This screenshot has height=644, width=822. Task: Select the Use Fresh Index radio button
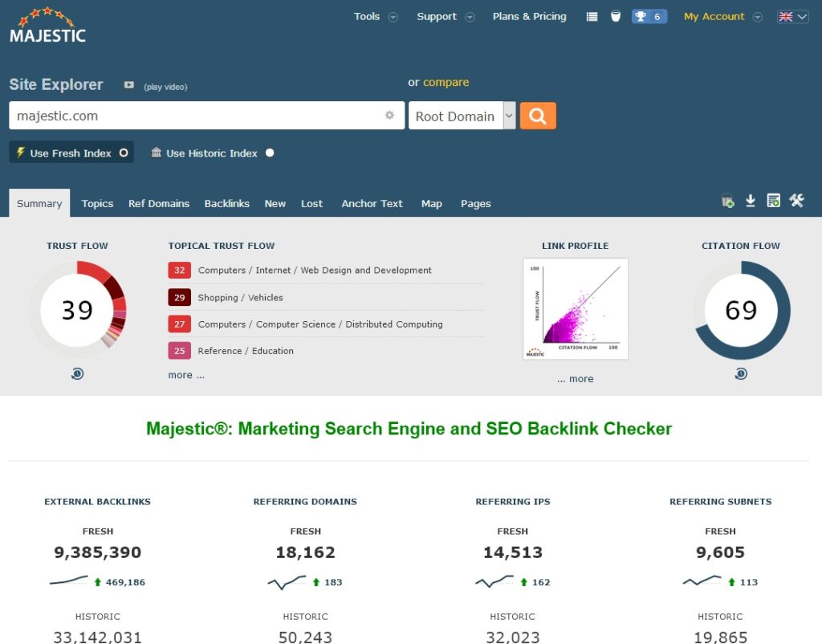tap(124, 153)
